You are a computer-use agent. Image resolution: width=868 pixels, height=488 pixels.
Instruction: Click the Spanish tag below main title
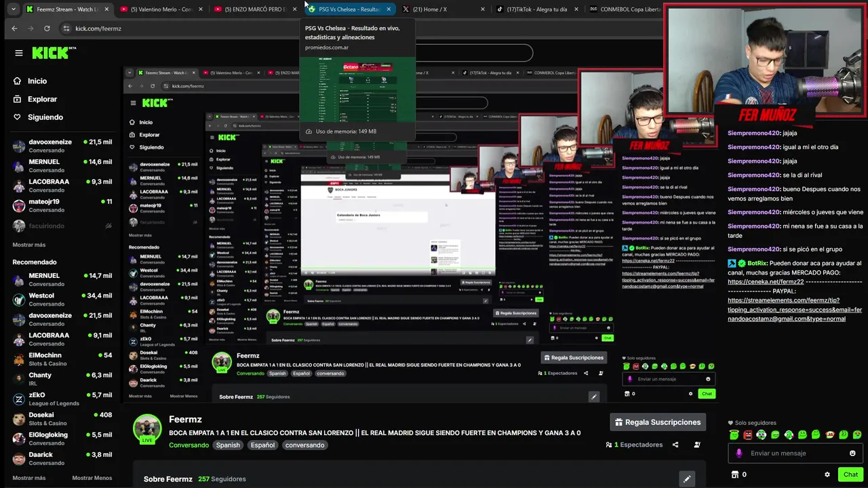point(228,445)
